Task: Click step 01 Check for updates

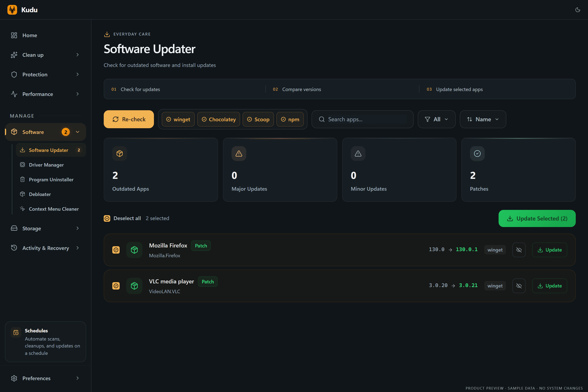Action: [136, 89]
